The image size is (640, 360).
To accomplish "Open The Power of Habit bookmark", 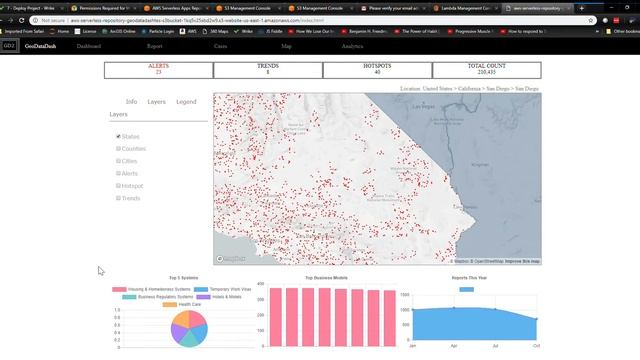I will point(417,31).
